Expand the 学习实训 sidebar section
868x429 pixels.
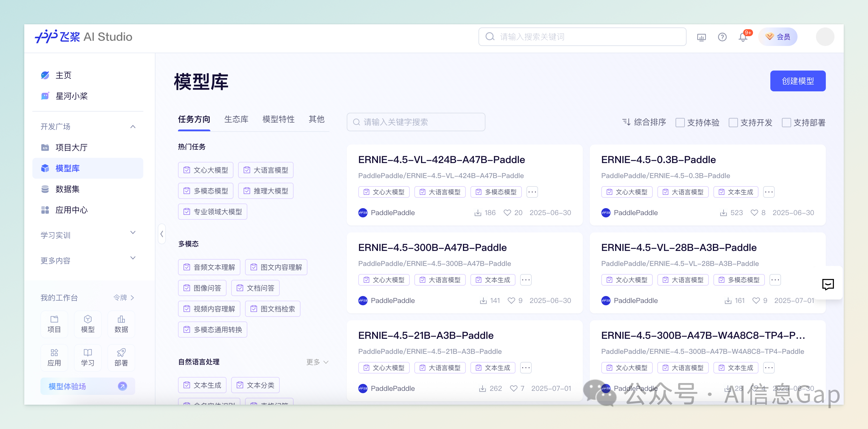pyautogui.click(x=133, y=232)
